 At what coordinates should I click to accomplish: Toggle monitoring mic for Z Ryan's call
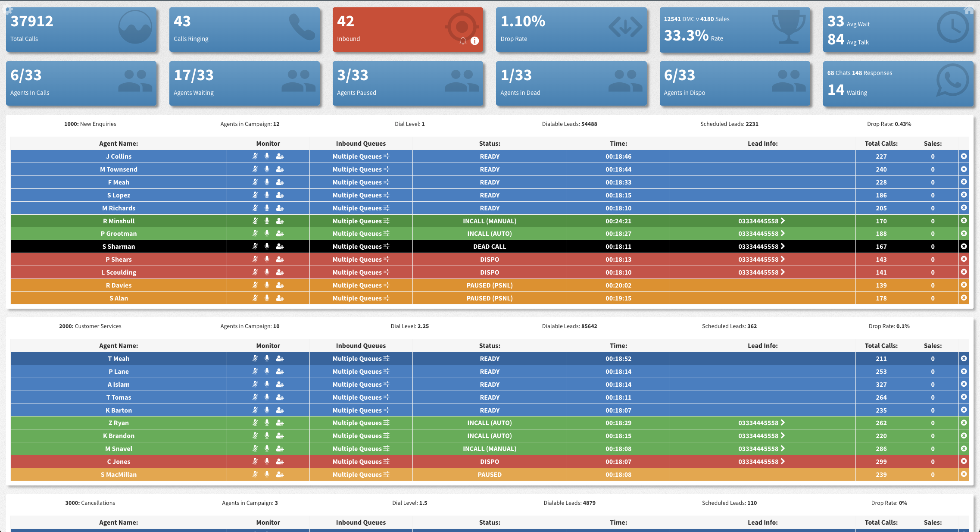pyautogui.click(x=267, y=422)
